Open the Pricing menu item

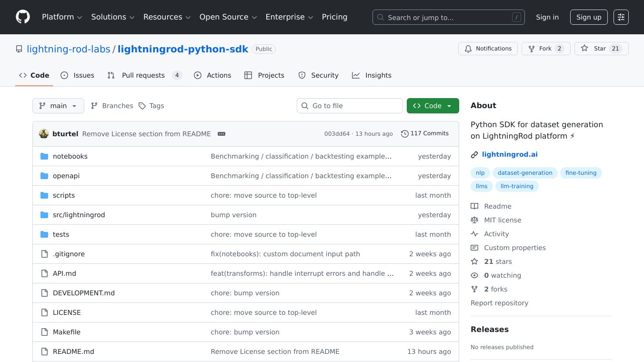[334, 17]
